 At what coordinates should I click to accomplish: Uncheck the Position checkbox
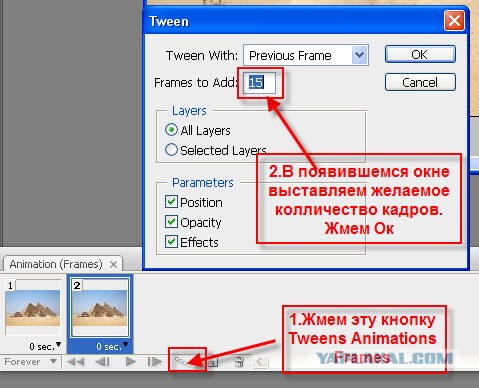[x=171, y=202]
